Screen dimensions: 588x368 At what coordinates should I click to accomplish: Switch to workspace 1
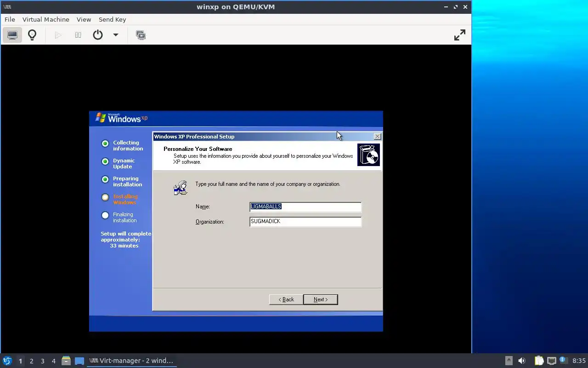pos(20,361)
